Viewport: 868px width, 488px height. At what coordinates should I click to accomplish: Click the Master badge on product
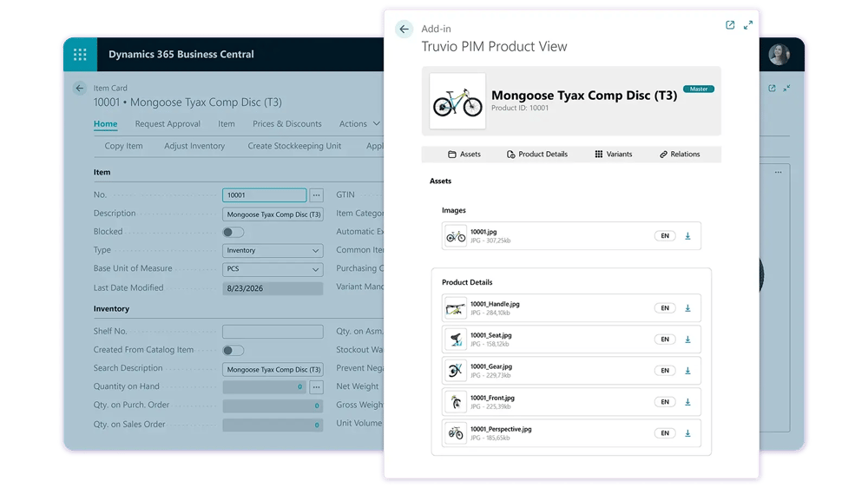click(x=699, y=89)
